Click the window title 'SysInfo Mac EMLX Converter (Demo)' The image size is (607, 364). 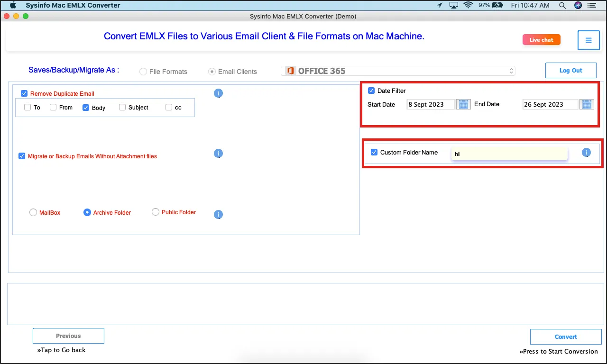tap(303, 16)
